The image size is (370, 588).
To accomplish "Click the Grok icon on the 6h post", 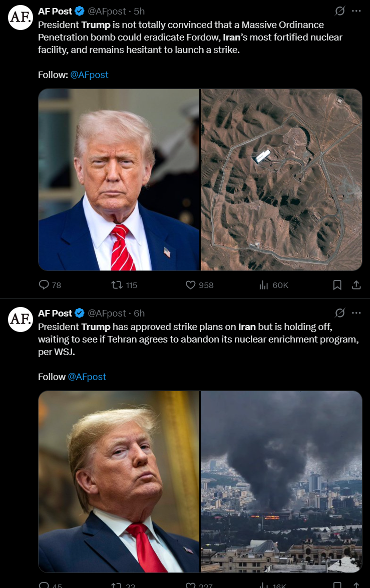I will [x=339, y=313].
